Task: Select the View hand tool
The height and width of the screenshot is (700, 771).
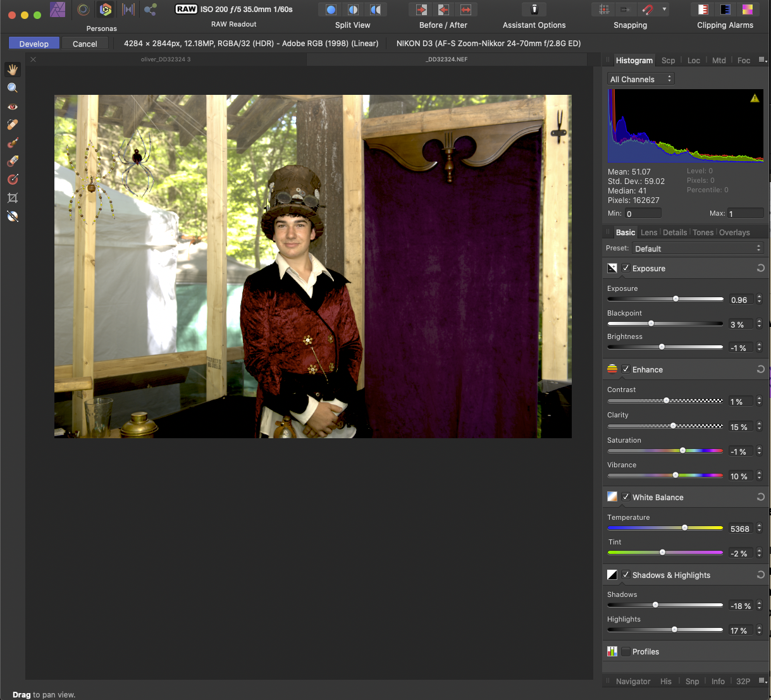Action: (x=13, y=70)
